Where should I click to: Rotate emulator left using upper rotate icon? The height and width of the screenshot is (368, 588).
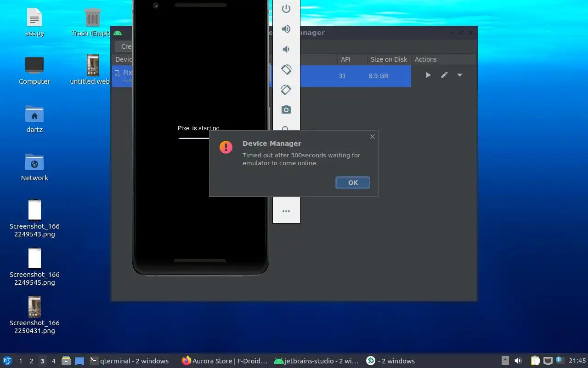(286, 69)
